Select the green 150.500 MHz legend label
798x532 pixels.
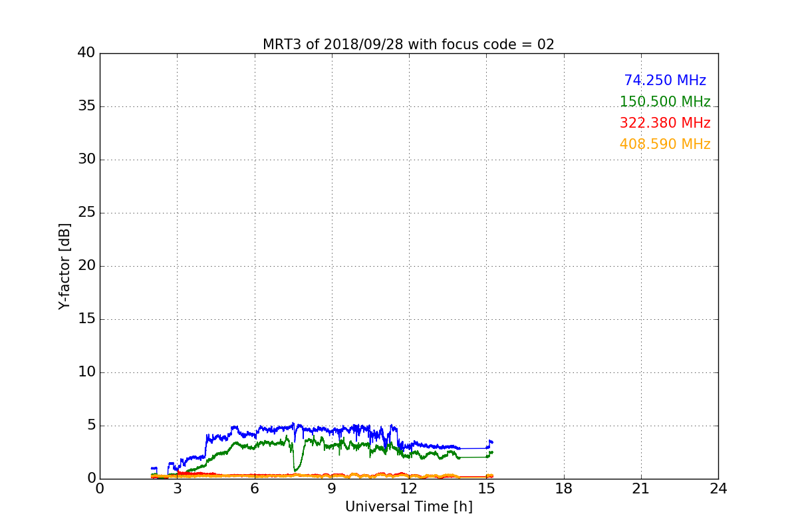point(665,102)
